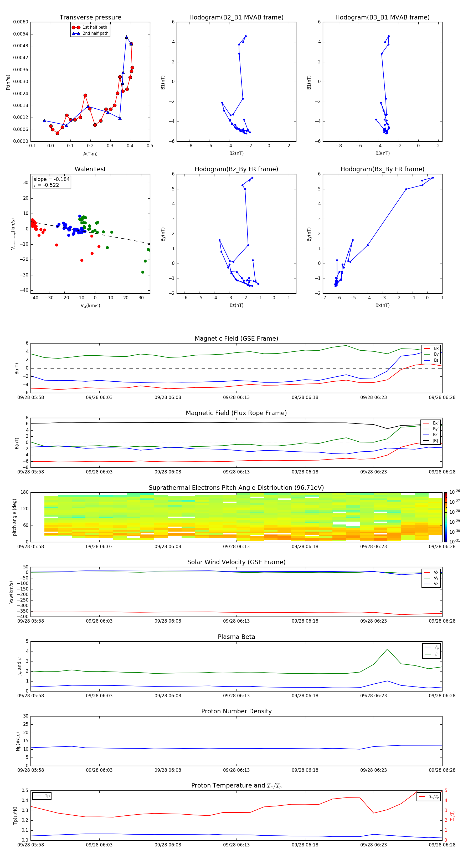
Task: Click '1st half path' legend entry
Action: click(90, 27)
